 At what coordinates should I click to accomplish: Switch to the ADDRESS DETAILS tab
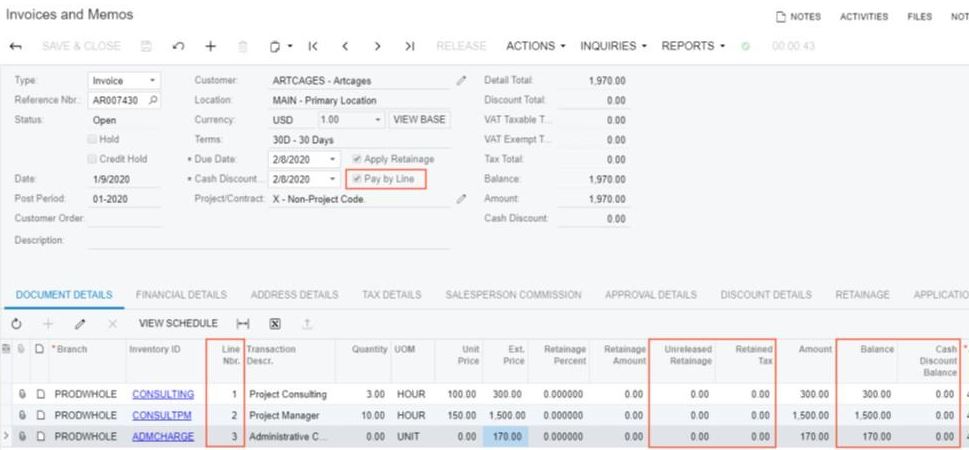[x=295, y=295]
